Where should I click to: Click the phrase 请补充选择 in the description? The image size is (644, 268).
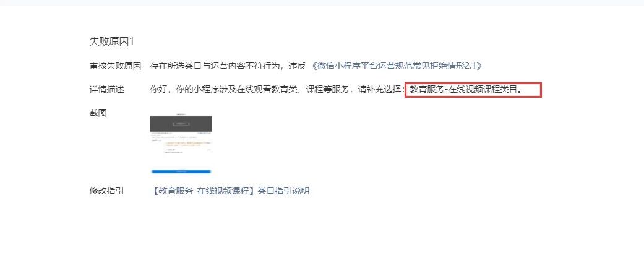(379, 90)
